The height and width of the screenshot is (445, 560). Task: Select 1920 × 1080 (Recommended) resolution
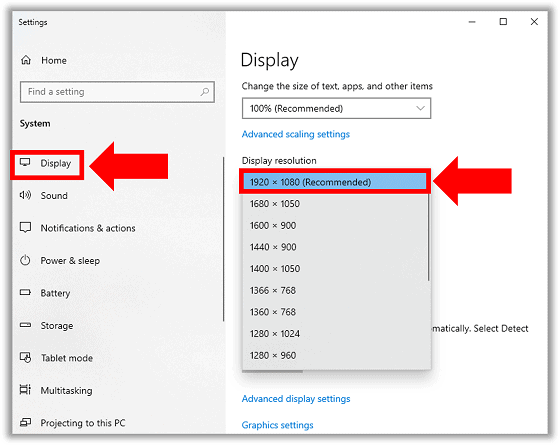click(x=335, y=182)
